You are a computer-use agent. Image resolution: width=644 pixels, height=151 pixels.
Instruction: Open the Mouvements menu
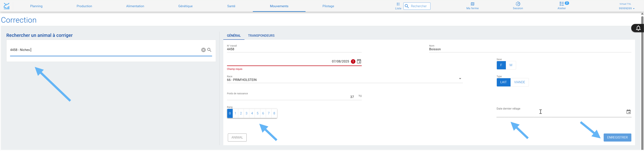click(279, 6)
